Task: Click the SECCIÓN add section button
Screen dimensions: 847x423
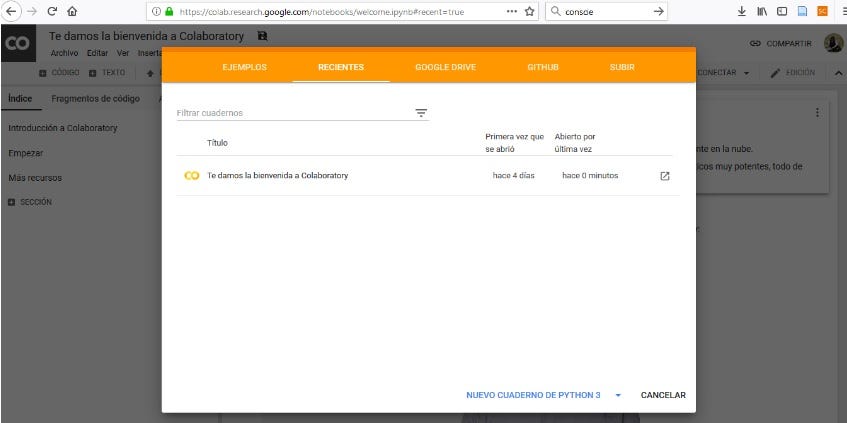Action: (x=30, y=202)
